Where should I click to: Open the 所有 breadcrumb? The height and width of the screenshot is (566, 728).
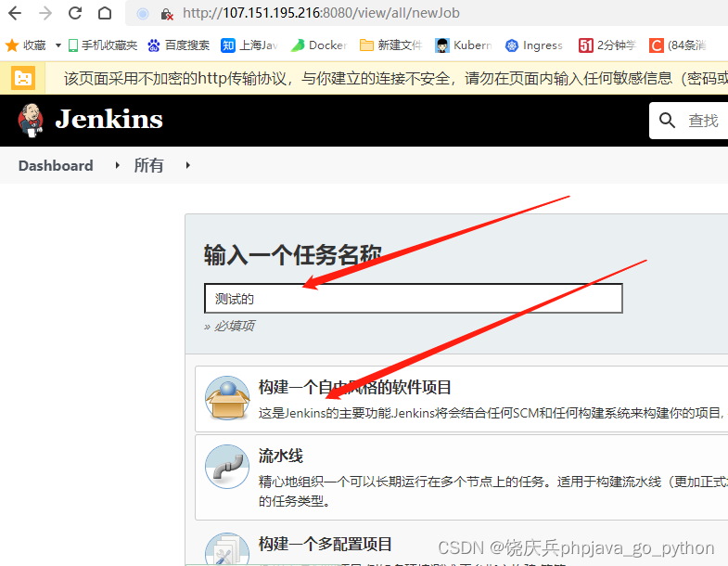[148, 165]
